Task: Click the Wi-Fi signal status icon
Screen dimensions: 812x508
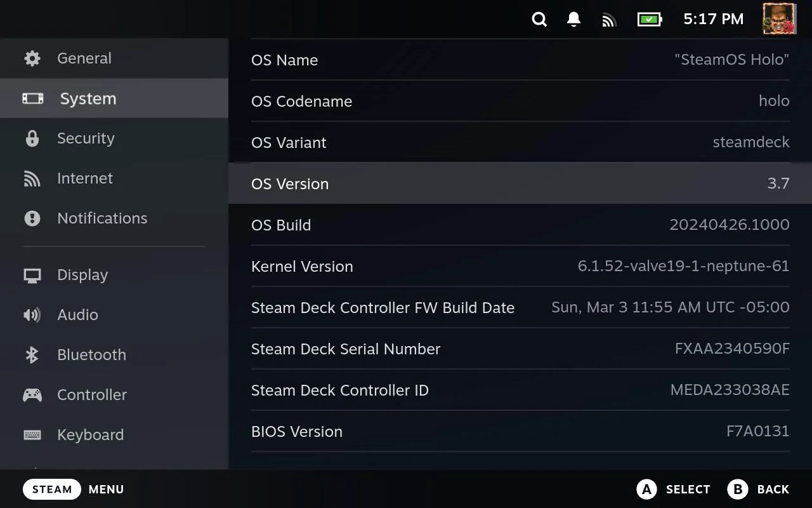Action: [x=609, y=20]
